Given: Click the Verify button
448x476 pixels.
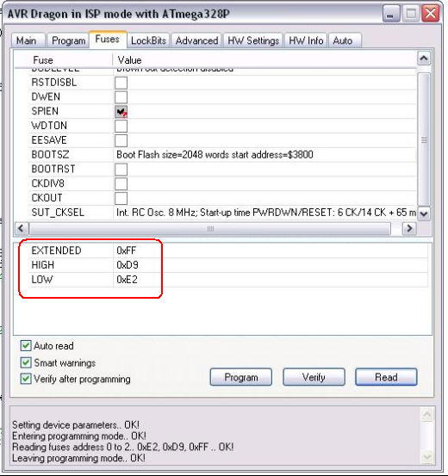Looking at the screenshot, I should tap(314, 377).
